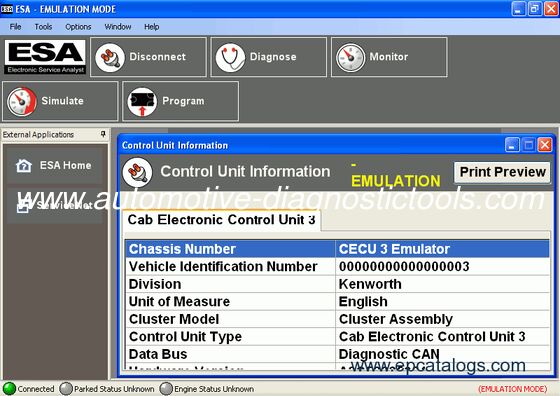Viewport: 560px width, 396px height.
Task: Select the Unit of Measure label
Action: 230,301
